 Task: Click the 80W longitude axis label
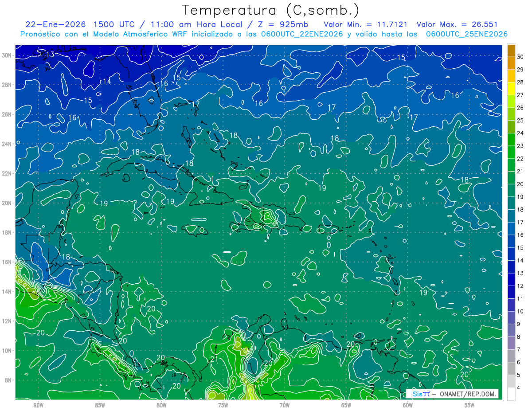click(x=161, y=405)
